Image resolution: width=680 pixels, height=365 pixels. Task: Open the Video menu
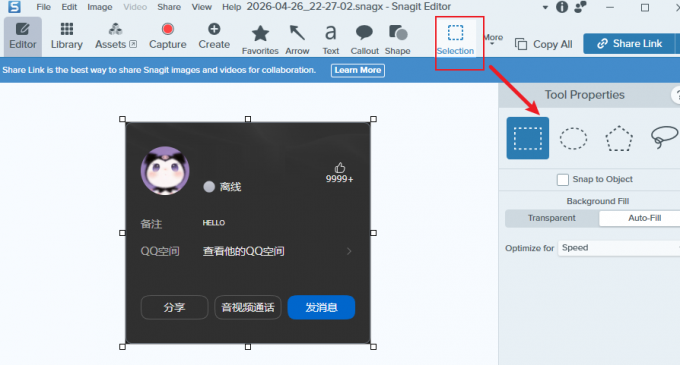click(135, 7)
